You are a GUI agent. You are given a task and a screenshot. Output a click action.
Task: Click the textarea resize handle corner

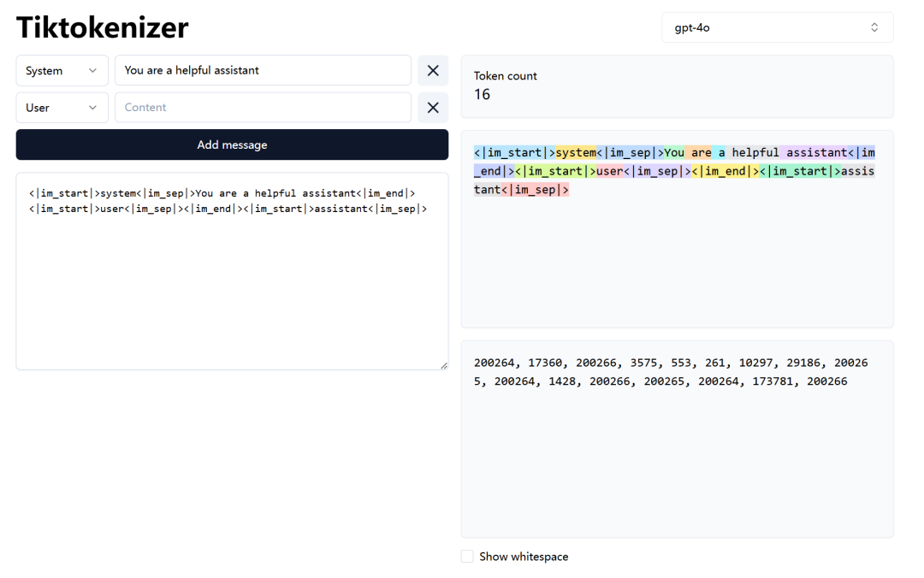pyautogui.click(x=444, y=365)
